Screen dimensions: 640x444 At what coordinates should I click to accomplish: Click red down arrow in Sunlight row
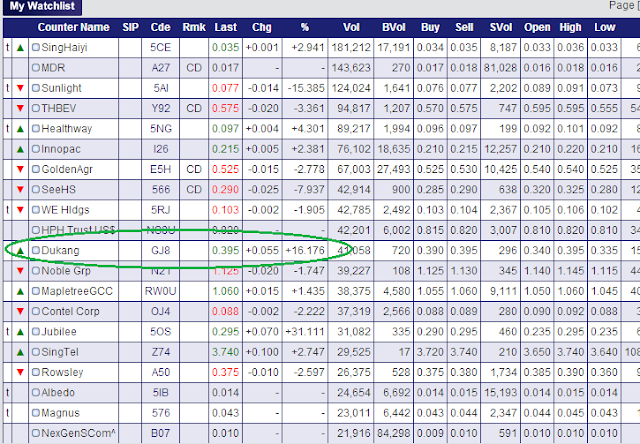pos(20,88)
